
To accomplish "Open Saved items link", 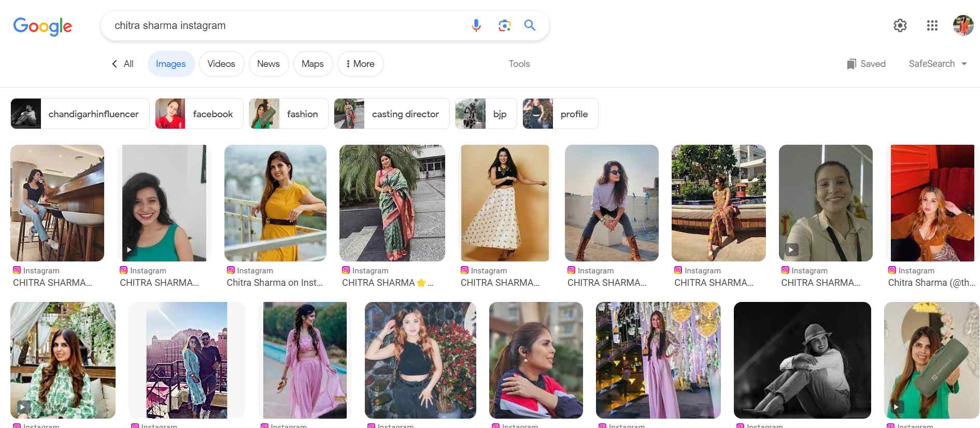I will [867, 64].
